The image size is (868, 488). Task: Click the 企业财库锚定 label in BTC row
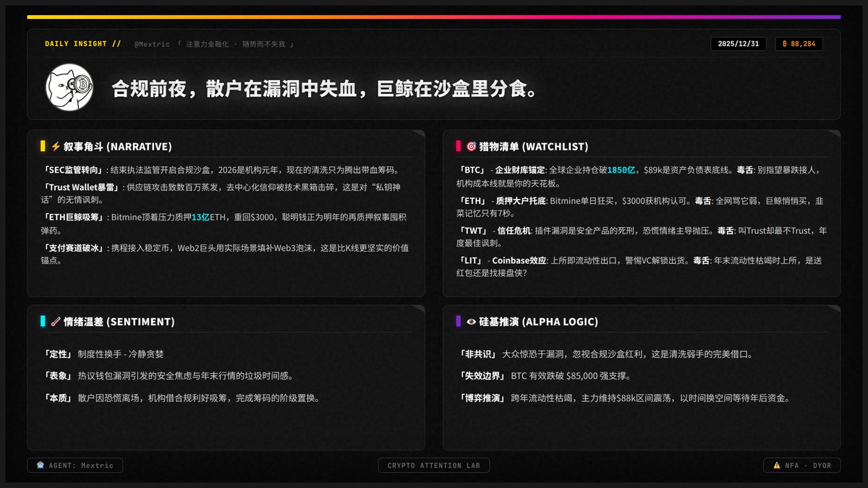(519, 171)
